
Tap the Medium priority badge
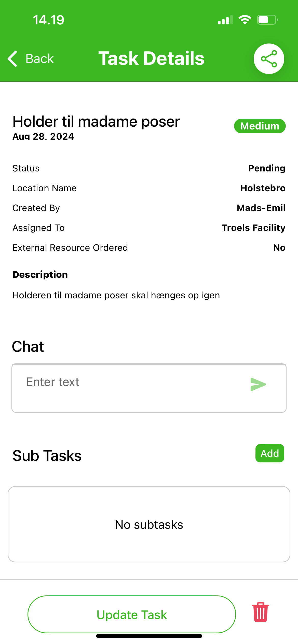[260, 126]
